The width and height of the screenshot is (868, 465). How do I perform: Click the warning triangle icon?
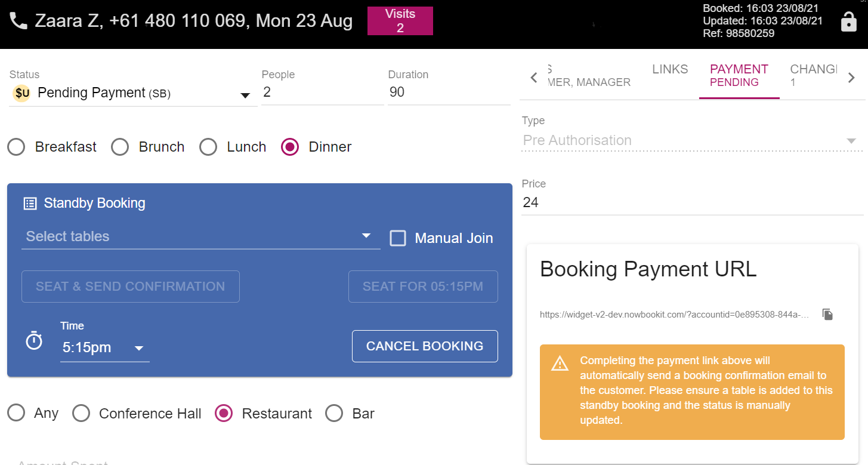(560, 364)
